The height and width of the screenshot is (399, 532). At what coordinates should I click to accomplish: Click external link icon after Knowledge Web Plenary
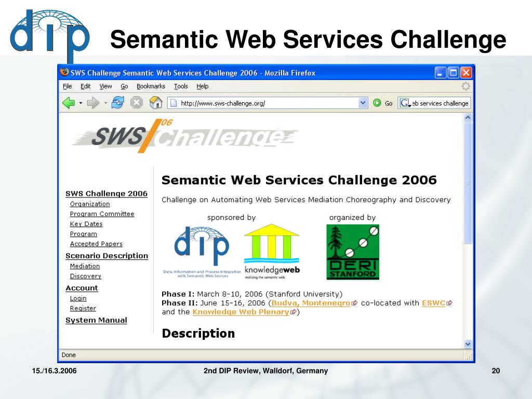[294, 312]
